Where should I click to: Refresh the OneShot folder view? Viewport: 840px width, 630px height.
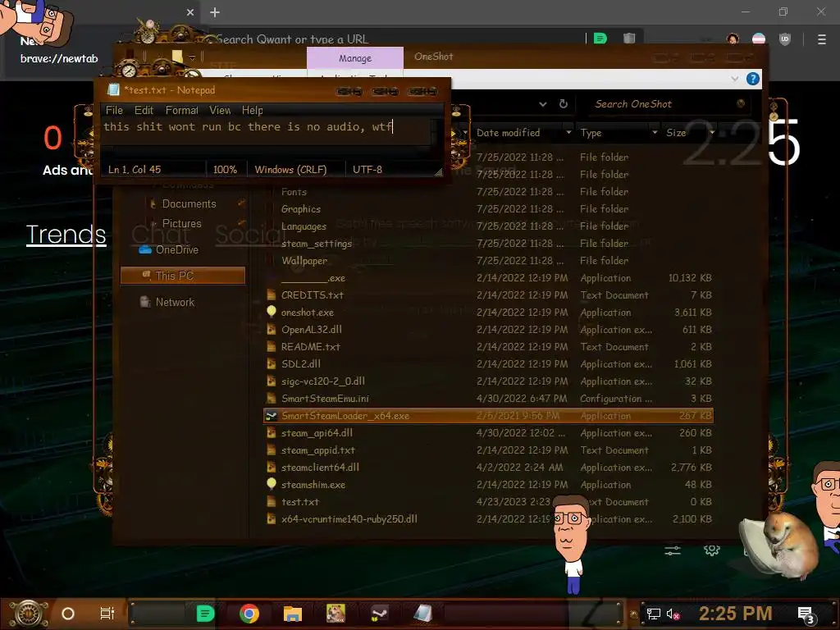tap(563, 104)
